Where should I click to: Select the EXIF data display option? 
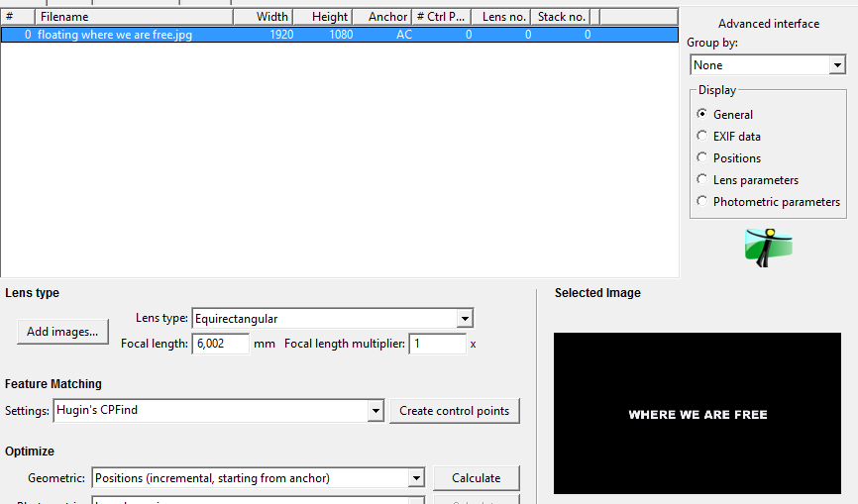tap(702, 136)
